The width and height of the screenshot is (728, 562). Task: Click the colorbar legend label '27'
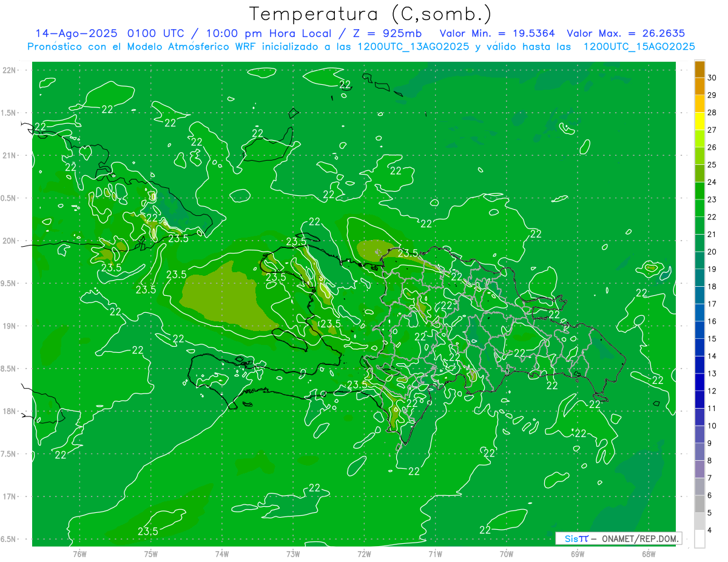point(712,130)
